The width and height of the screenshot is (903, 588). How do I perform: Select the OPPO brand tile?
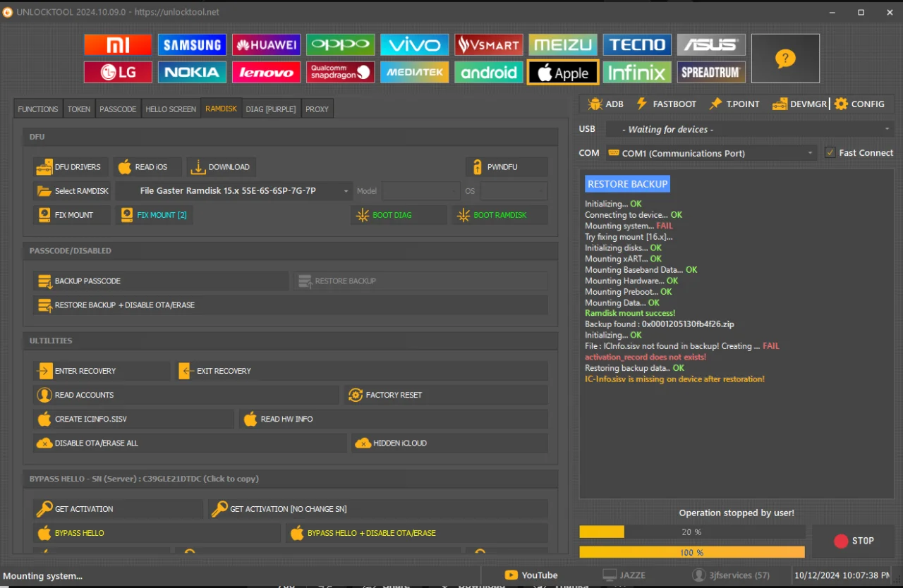(340, 44)
